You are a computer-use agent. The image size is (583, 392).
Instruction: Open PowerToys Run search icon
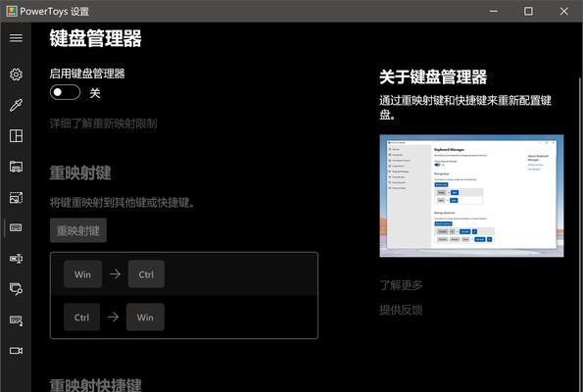(x=16, y=289)
